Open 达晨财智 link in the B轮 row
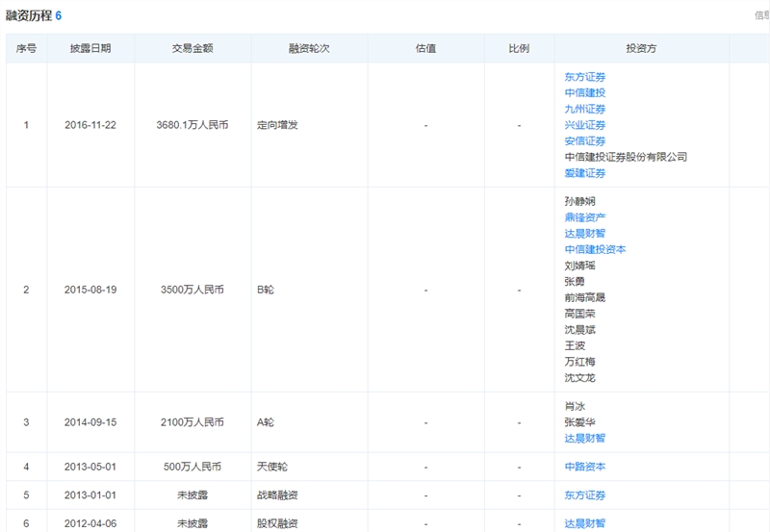 pos(585,233)
